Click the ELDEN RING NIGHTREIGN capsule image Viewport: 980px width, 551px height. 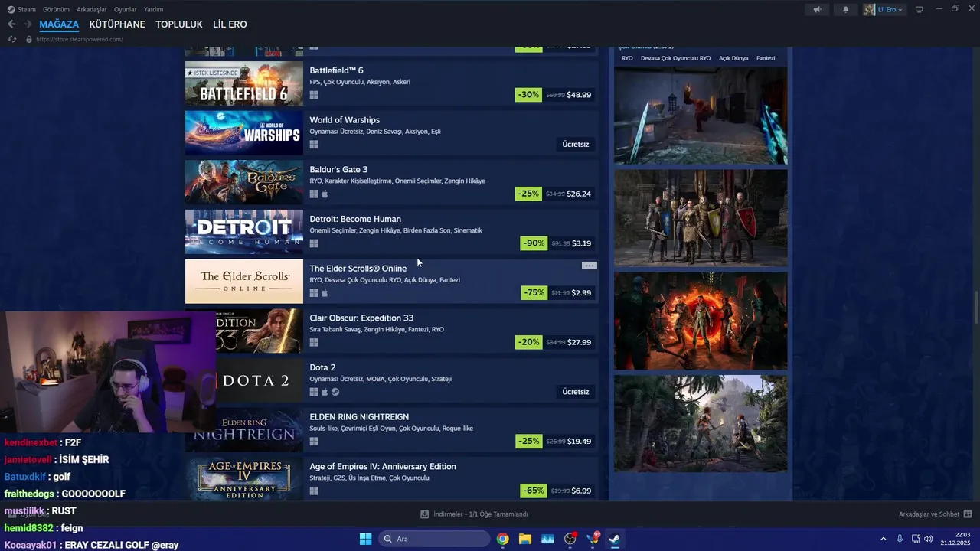[244, 430]
